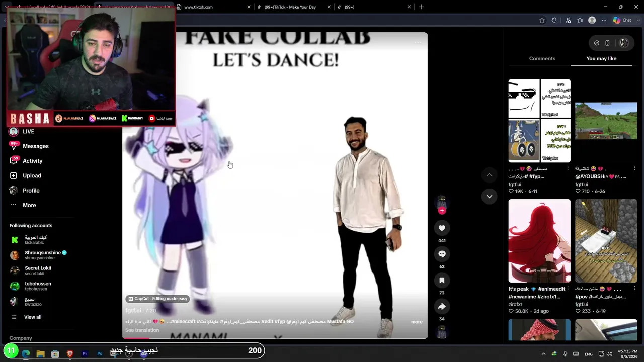Open the spinning sound disc icon
The height and width of the screenshot is (362, 644).
pos(442,333)
